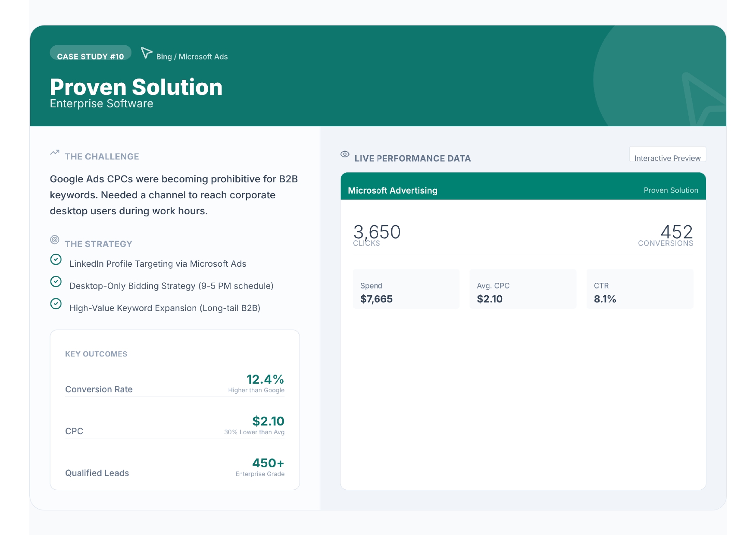Click the check icon for High-Value Keyword Expansion
The height and width of the screenshot is (535, 756).
pyautogui.click(x=56, y=303)
